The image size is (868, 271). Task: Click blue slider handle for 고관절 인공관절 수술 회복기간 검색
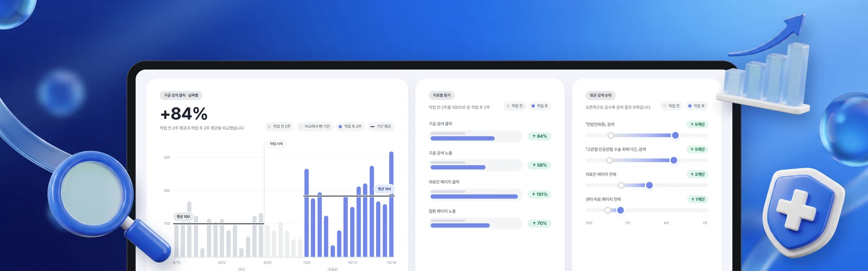pyautogui.click(x=674, y=160)
